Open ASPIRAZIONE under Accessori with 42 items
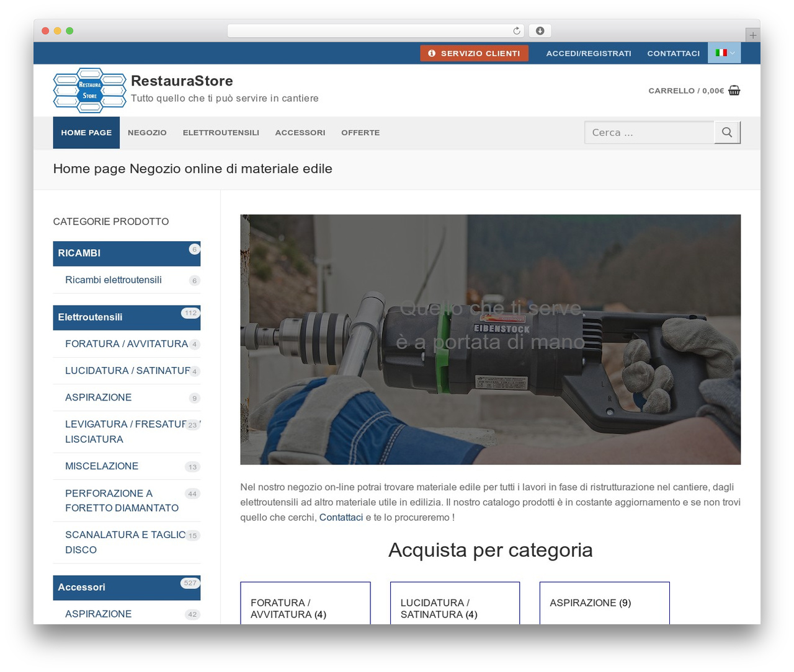Screen dimensions: 794x672 99,614
